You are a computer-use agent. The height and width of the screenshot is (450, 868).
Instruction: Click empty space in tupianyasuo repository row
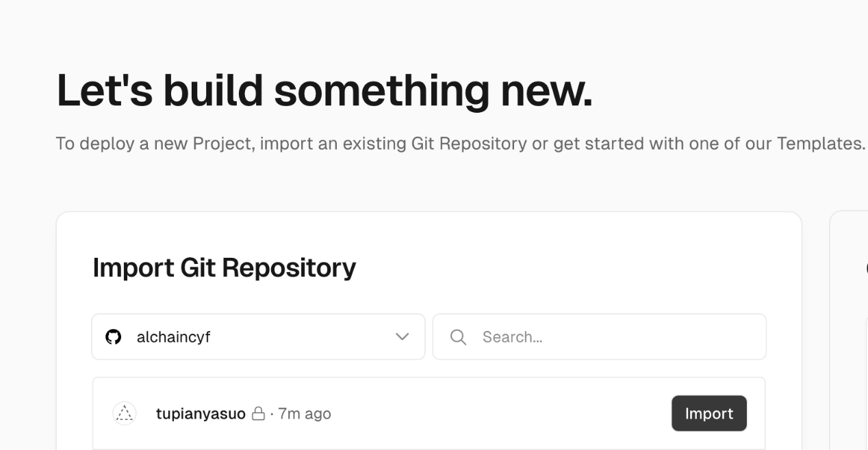pos(500,414)
